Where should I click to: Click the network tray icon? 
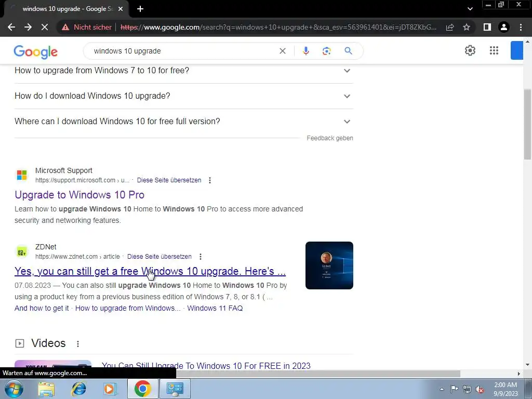click(x=467, y=389)
